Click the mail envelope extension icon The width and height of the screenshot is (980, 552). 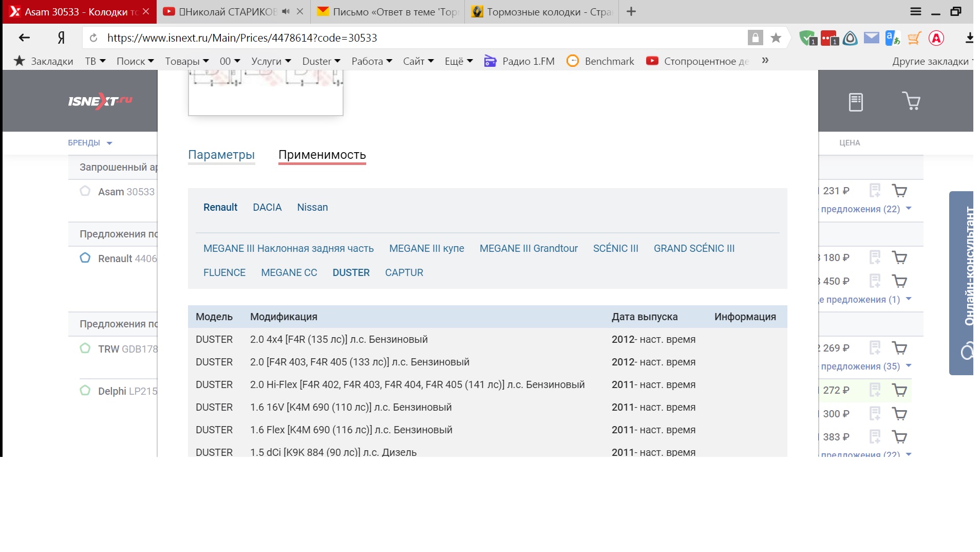coord(872,38)
